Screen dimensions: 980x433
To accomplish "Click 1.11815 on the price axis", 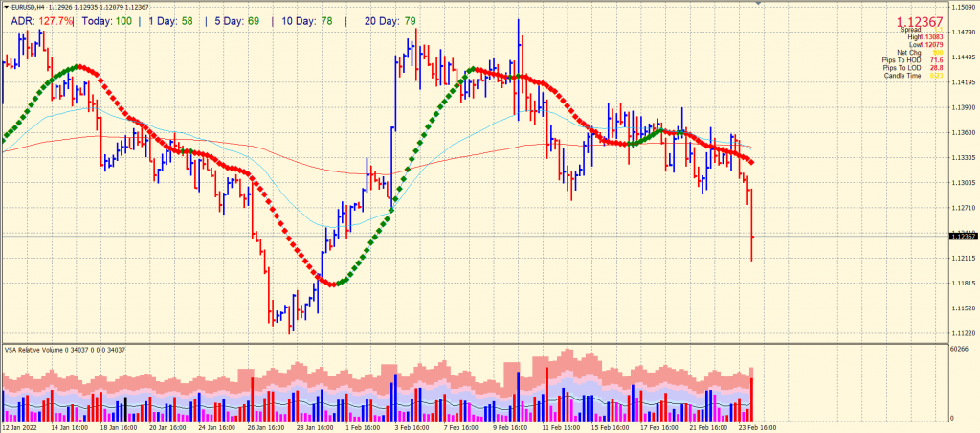I will (x=963, y=283).
